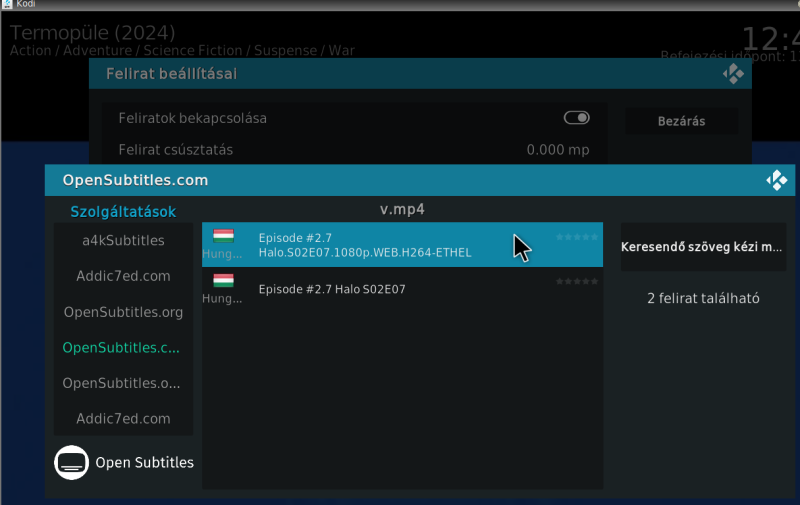
Task: Click Open Subtitles label
Action: point(144,462)
